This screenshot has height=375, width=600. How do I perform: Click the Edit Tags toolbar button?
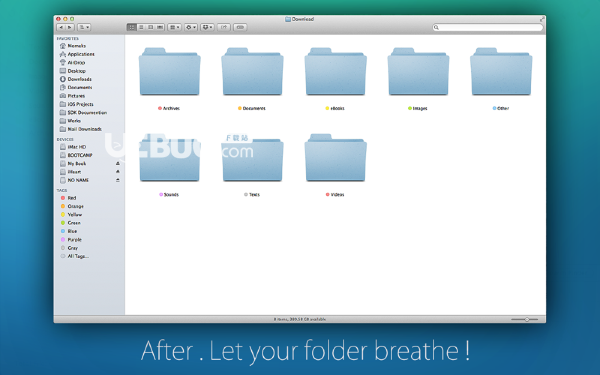coord(240,28)
